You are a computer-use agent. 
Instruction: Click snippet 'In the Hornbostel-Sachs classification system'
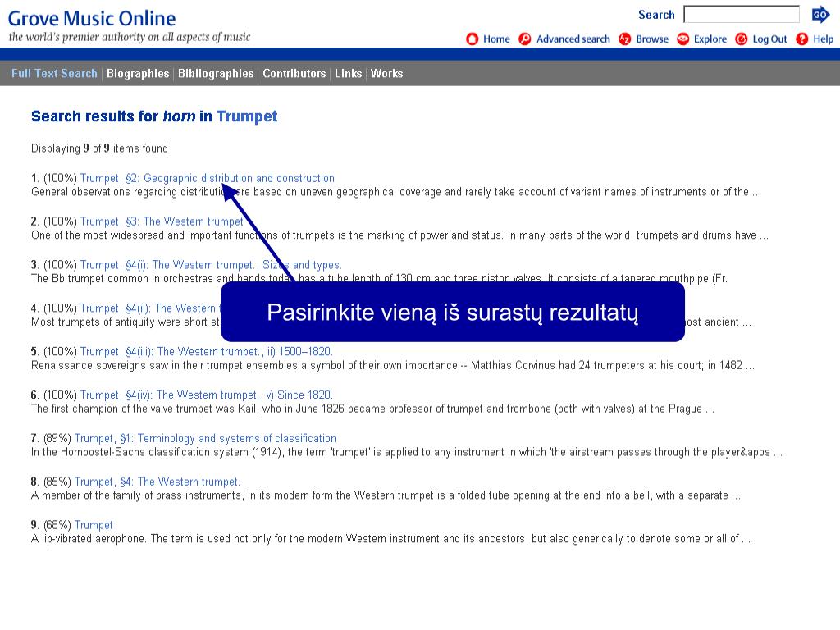coord(407,452)
